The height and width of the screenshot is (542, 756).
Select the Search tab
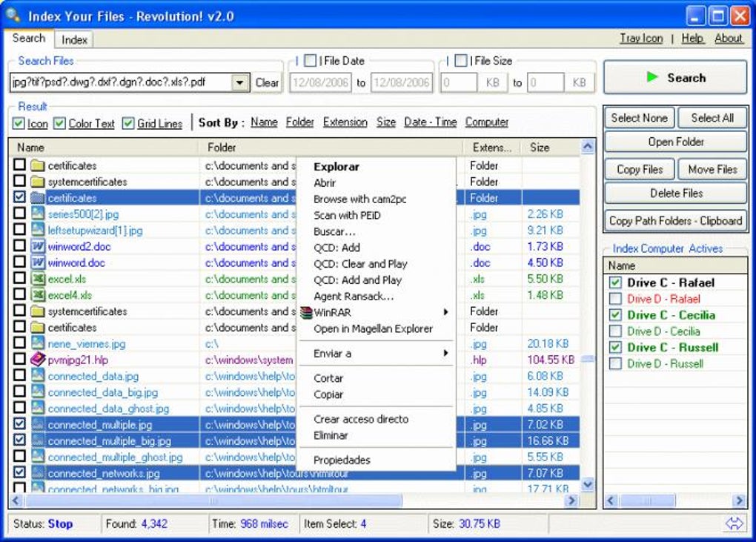tap(29, 38)
